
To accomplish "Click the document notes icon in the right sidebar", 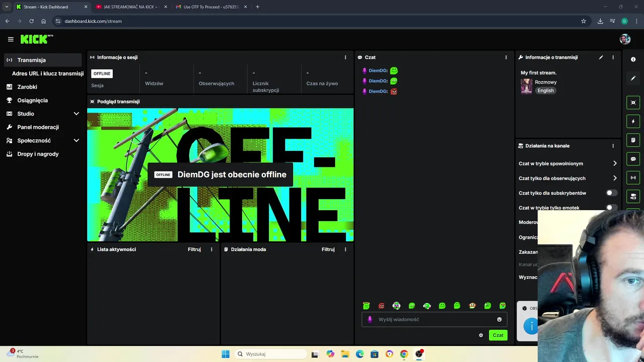I will coord(633,140).
